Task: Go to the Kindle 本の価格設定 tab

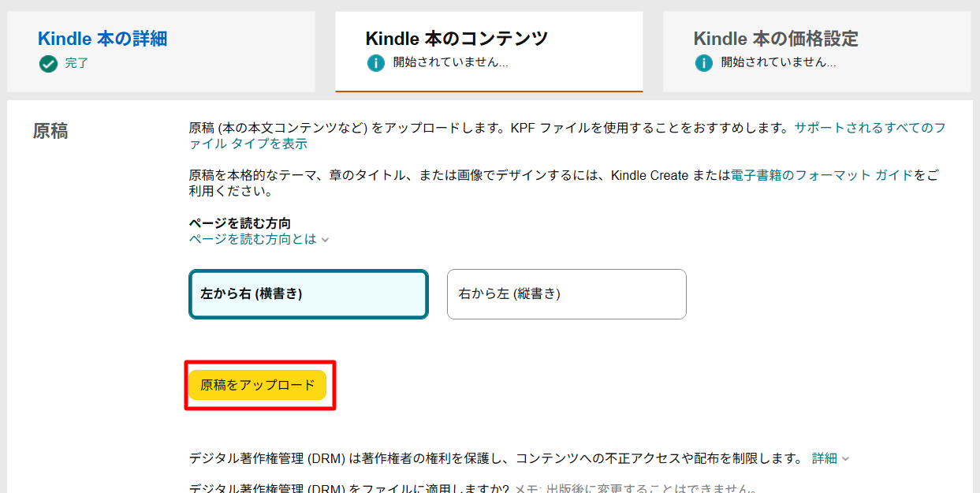Action: point(776,39)
